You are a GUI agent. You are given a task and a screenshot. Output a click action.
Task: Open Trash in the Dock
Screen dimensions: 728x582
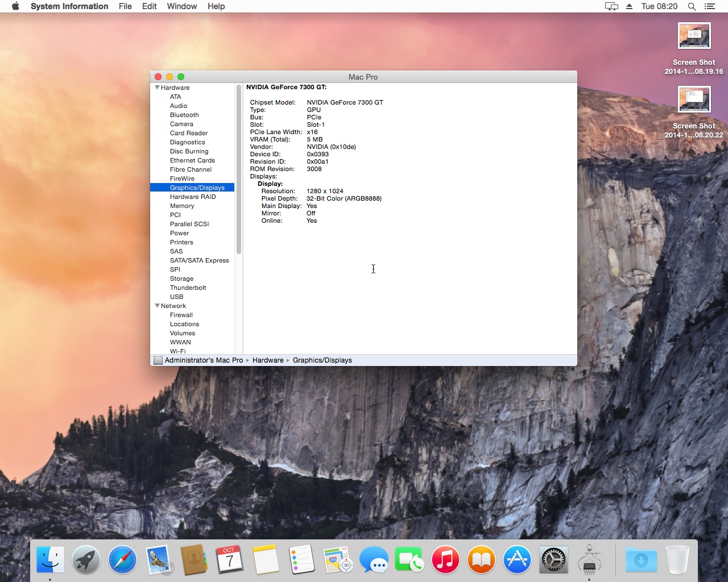(x=677, y=560)
